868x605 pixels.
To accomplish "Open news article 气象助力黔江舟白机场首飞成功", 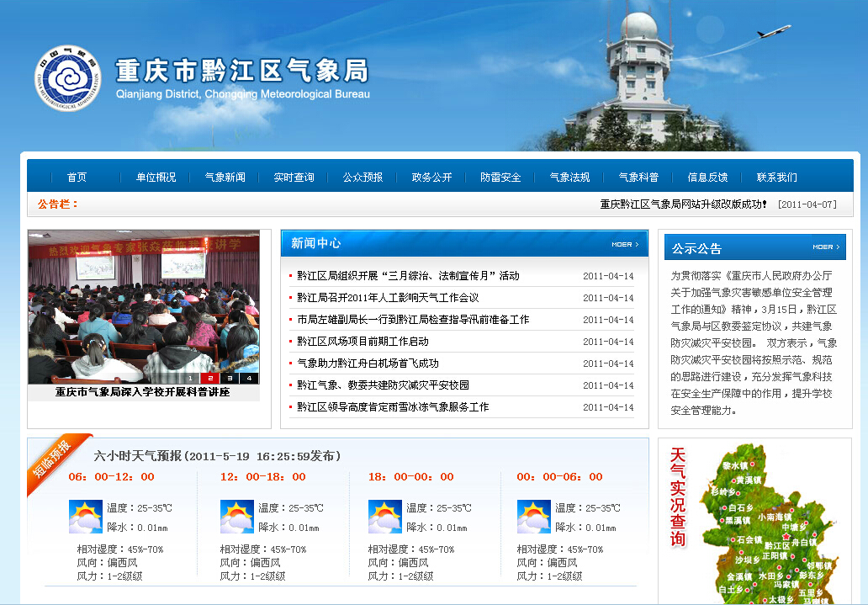I will pos(368,364).
